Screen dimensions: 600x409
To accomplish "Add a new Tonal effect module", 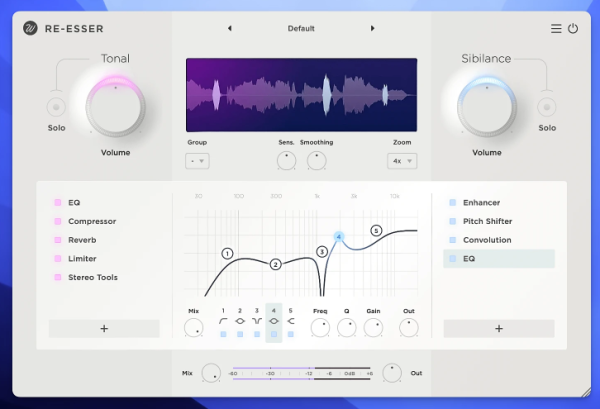I will 104,328.
